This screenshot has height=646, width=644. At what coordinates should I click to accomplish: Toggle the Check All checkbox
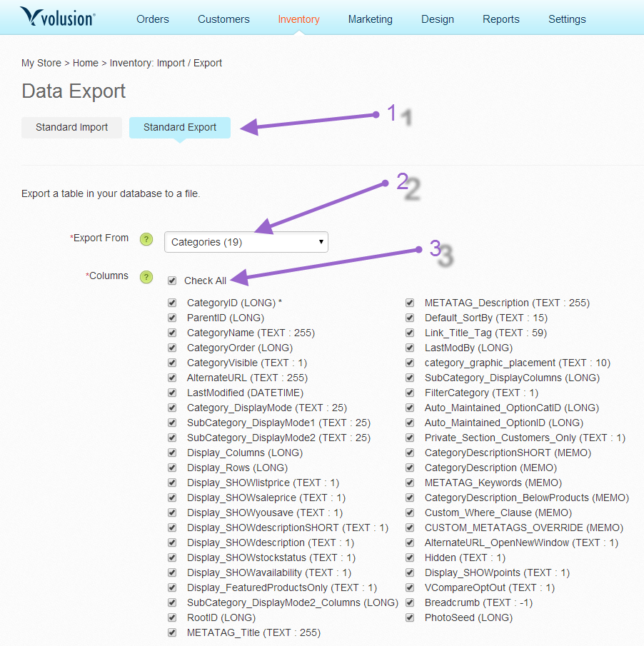coord(172,280)
